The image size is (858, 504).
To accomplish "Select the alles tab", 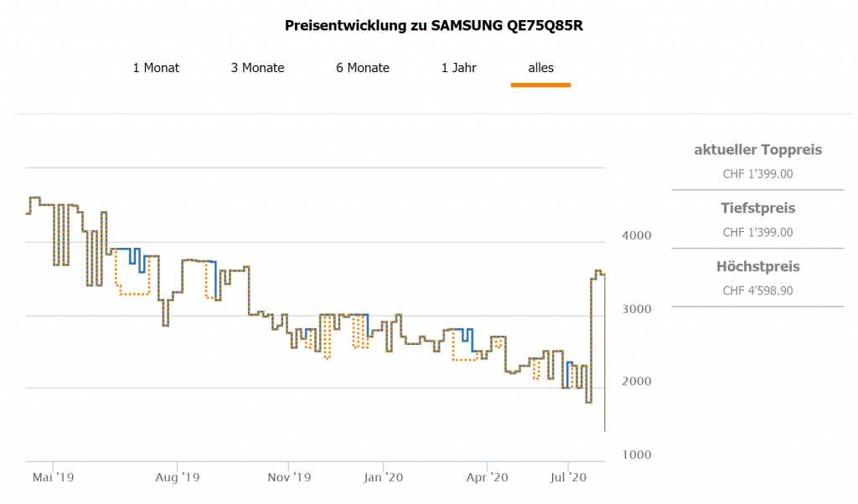I will coord(540,68).
